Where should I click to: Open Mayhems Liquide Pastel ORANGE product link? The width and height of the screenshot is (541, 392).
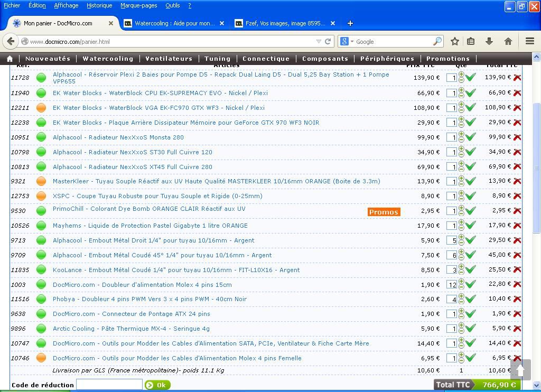coord(150,226)
